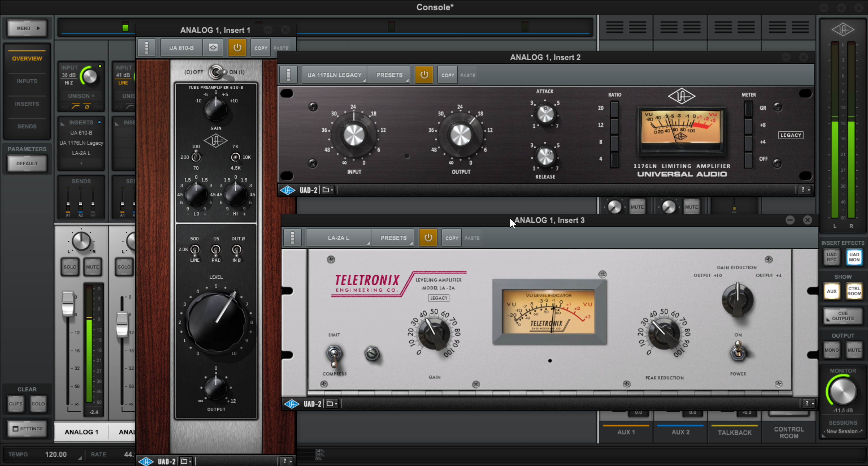Toggle the LA-2A L plugin power icon
868x466 pixels.
click(428, 237)
